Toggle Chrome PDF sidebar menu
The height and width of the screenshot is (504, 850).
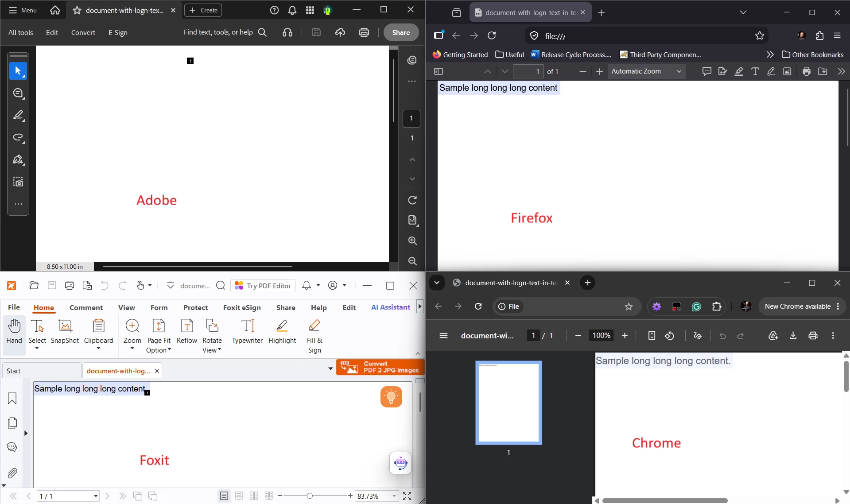pyautogui.click(x=443, y=336)
